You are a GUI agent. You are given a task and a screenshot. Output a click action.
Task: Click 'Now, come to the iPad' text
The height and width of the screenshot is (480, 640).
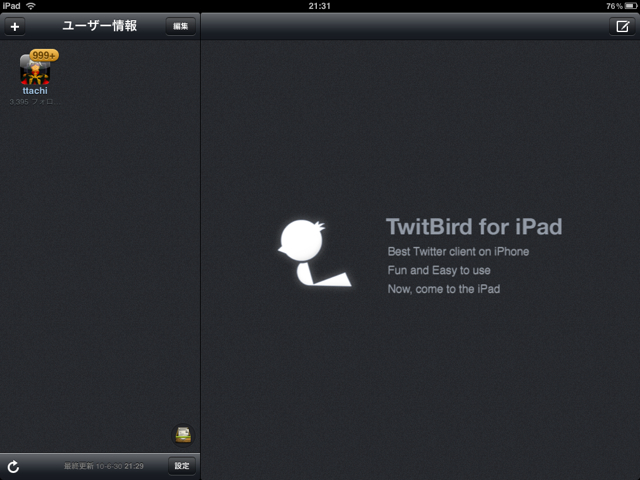(x=443, y=289)
